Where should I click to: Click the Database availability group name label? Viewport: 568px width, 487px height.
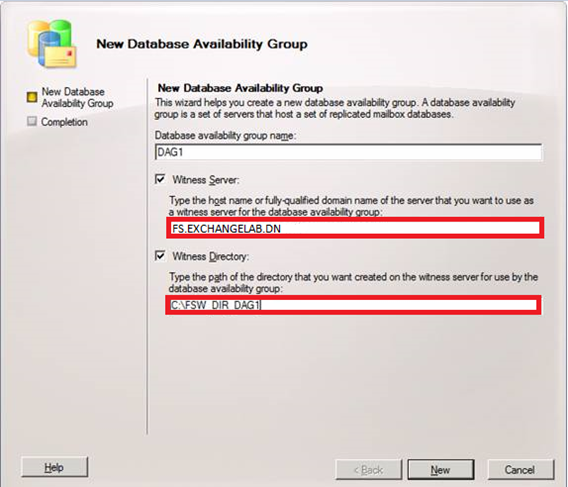point(225,136)
